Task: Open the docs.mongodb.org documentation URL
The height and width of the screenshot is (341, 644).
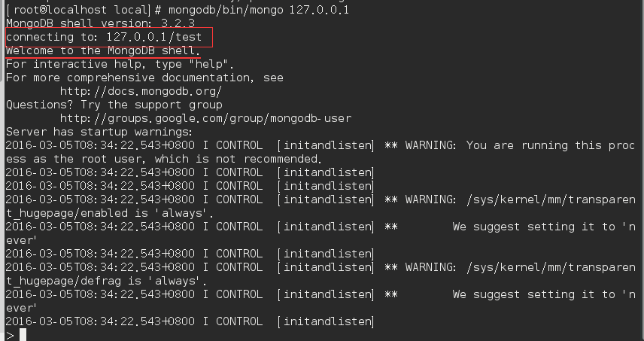Action: point(141,91)
